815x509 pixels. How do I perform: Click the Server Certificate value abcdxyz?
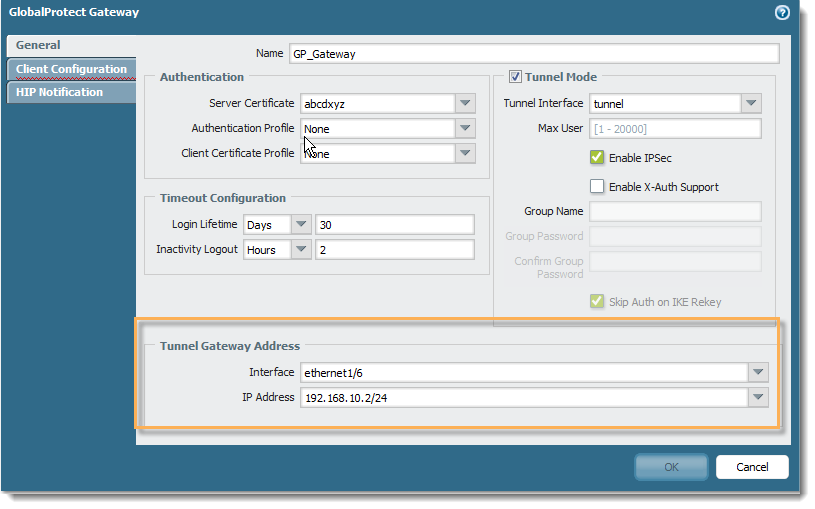pyautogui.click(x=325, y=104)
